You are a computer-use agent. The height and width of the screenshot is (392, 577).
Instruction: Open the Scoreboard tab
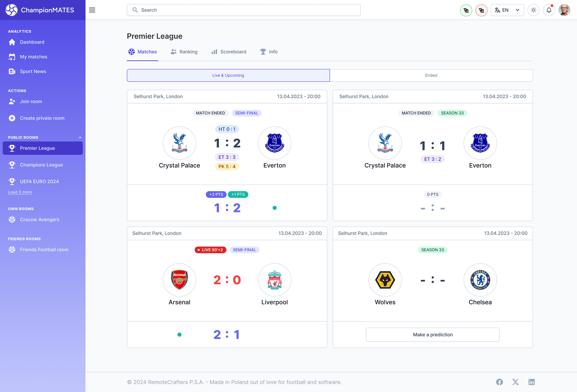click(229, 52)
